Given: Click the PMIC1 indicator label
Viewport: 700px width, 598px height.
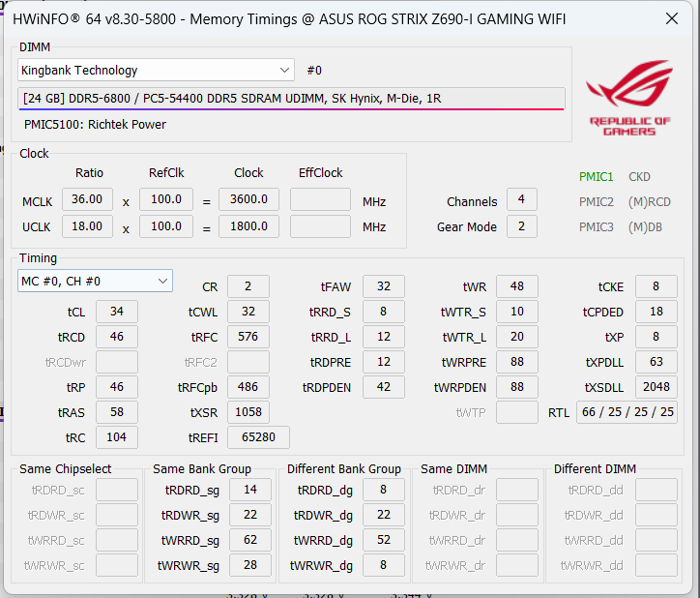Looking at the screenshot, I should 596,177.
